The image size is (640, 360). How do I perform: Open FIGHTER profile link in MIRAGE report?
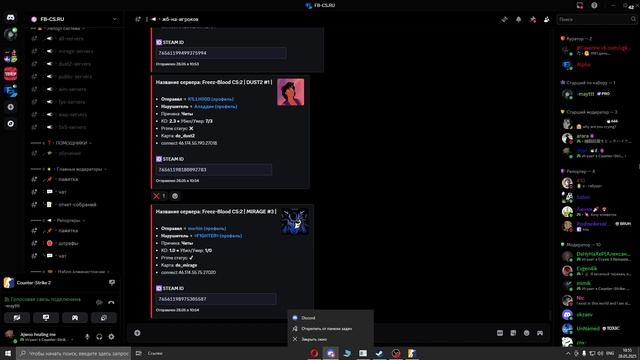click(x=218, y=236)
